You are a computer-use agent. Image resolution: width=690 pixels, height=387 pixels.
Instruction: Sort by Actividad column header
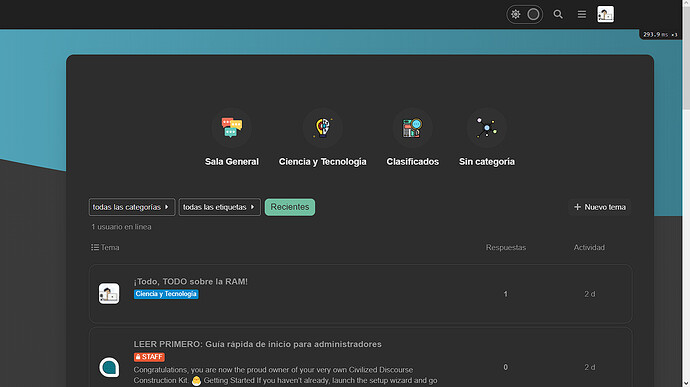[x=589, y=247]
